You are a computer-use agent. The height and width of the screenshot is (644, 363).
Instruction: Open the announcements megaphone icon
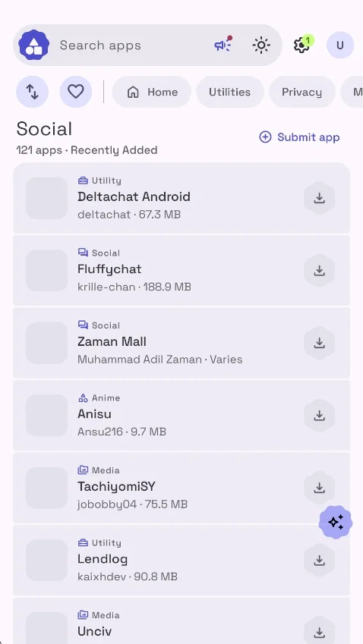click(223, 45)
